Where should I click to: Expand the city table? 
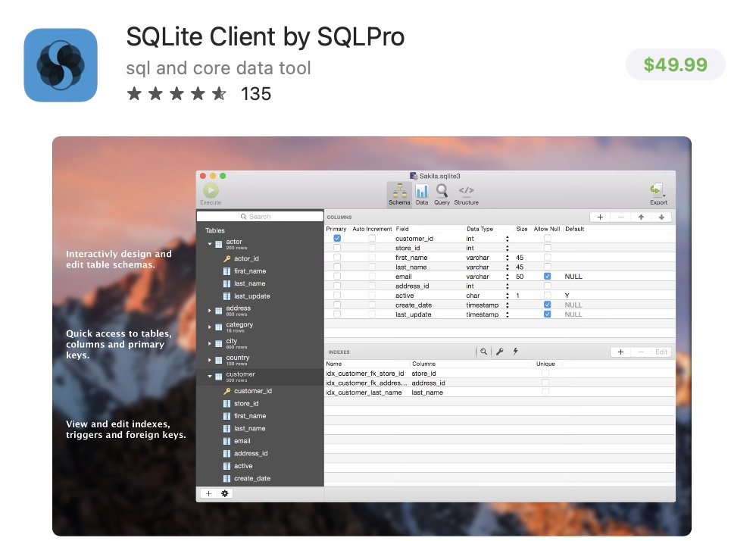(x=210, y=343)
